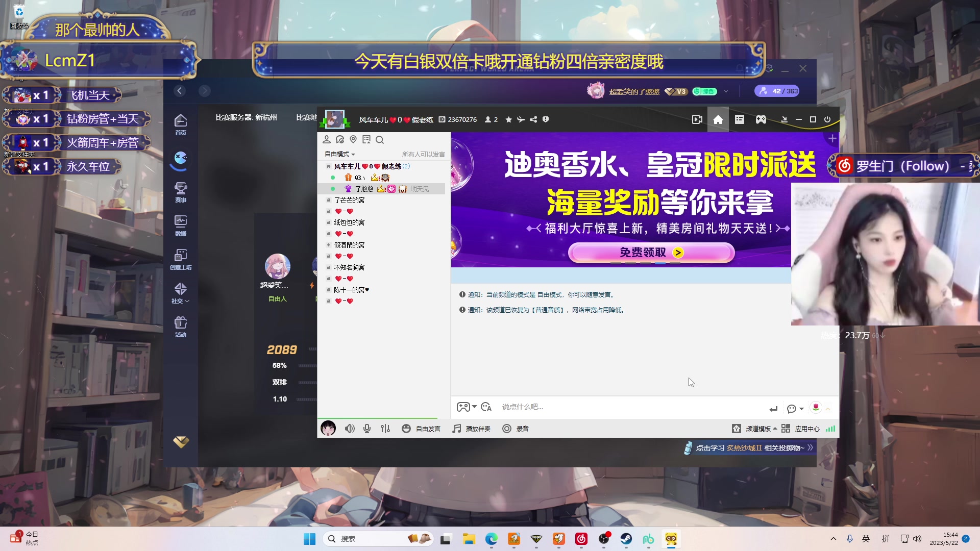Favorite the channel with the star icon

coord(508,119)
